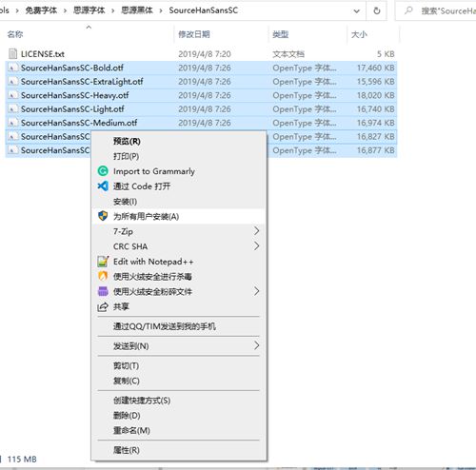This screenshot has height=470, width=476.
Task: Click the Grammarly icon in context menu
Action: [x=103, y=171]
